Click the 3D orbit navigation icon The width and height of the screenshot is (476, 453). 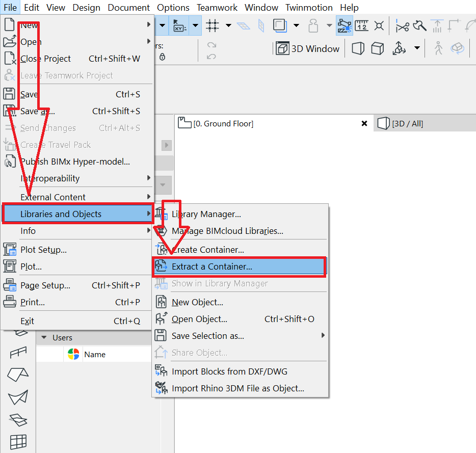tap(399, 48)
